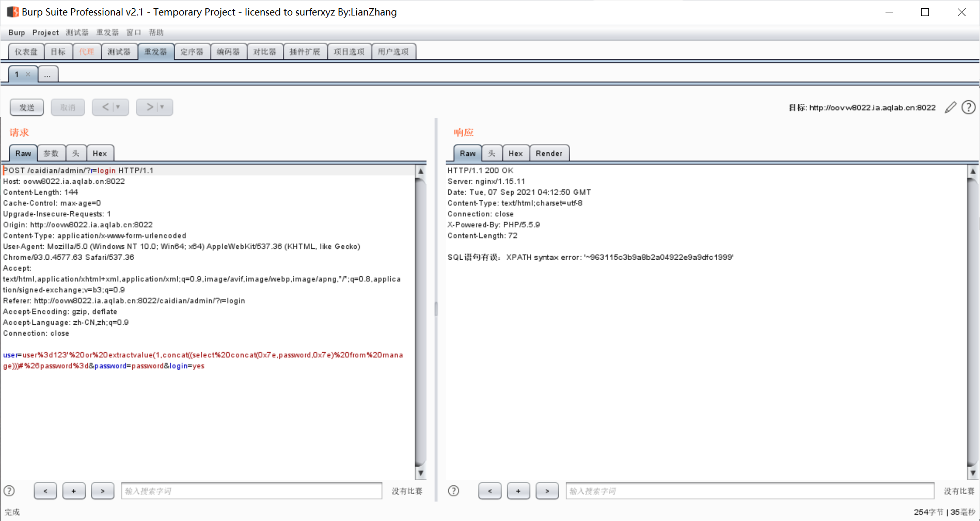Click the request panel scroll-up arrow
The image size is (980, 521).
pos(421,171)
